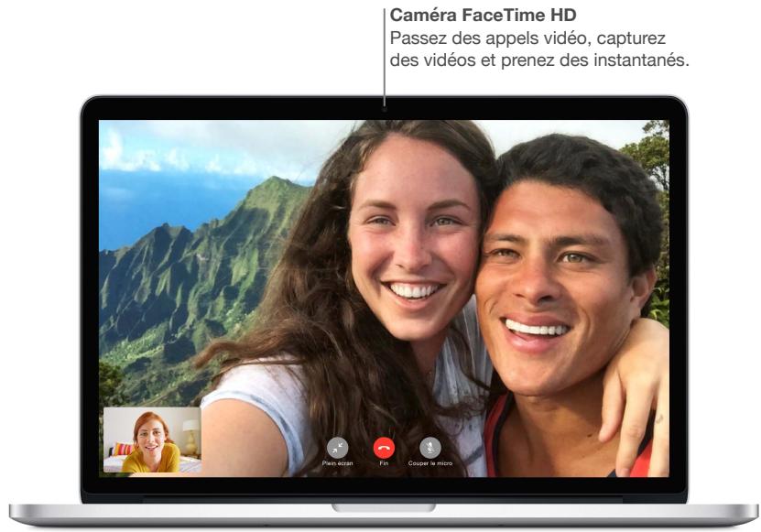The height and width of the screenshot is (532, 761).
Task: Click the "Fin" label under the red button
Action: click(x=384, y=463)
